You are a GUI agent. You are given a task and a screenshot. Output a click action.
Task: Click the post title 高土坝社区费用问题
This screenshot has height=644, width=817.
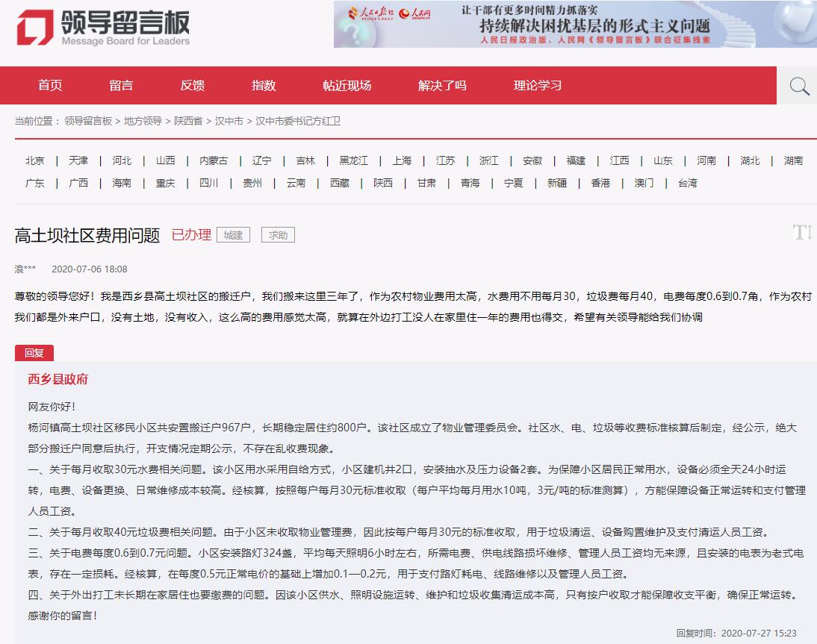87,236
